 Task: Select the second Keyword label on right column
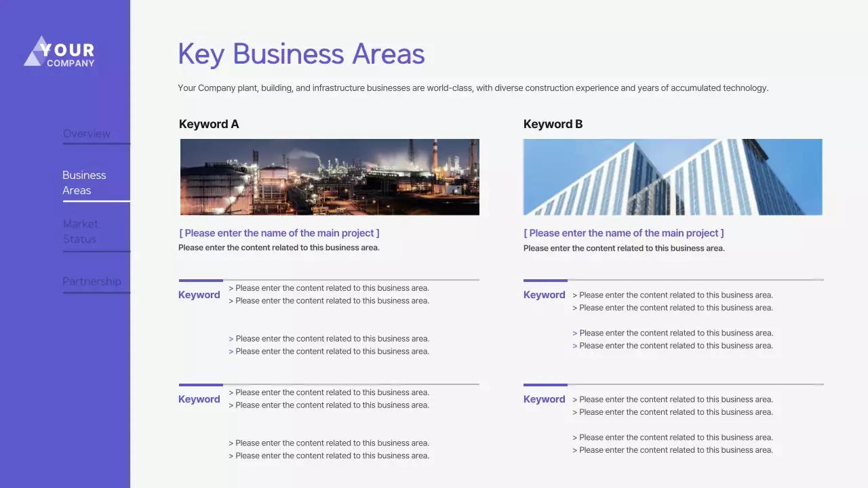[544, 399]
